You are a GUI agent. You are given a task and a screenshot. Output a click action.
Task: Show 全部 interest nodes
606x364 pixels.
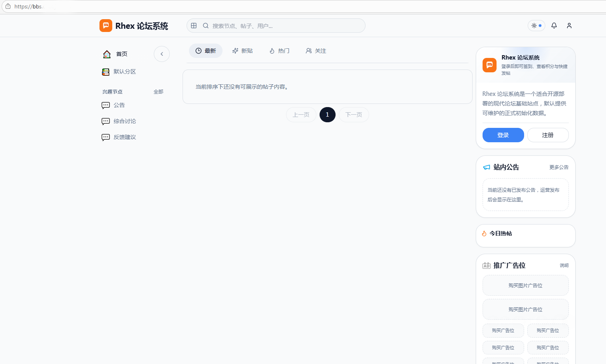(x=158, y=92)
